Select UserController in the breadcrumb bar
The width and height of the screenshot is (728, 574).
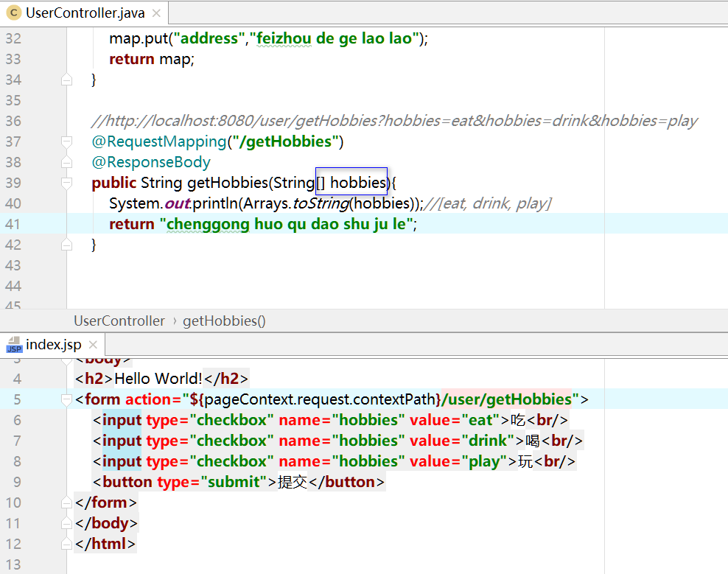[x=119, y=321]
